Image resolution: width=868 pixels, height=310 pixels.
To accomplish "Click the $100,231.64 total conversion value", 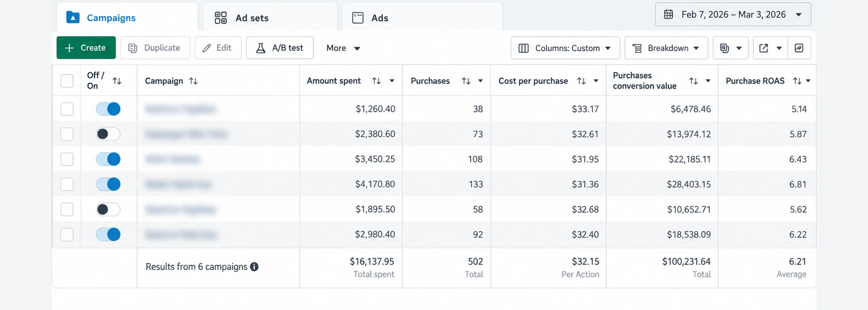I will click(x=686, y=262).
